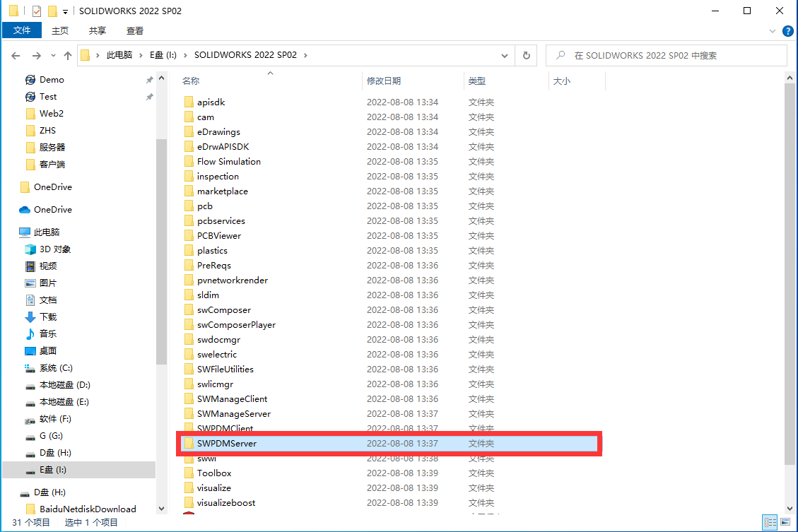Open the recent locations dropdown arrow

(53, 55)
